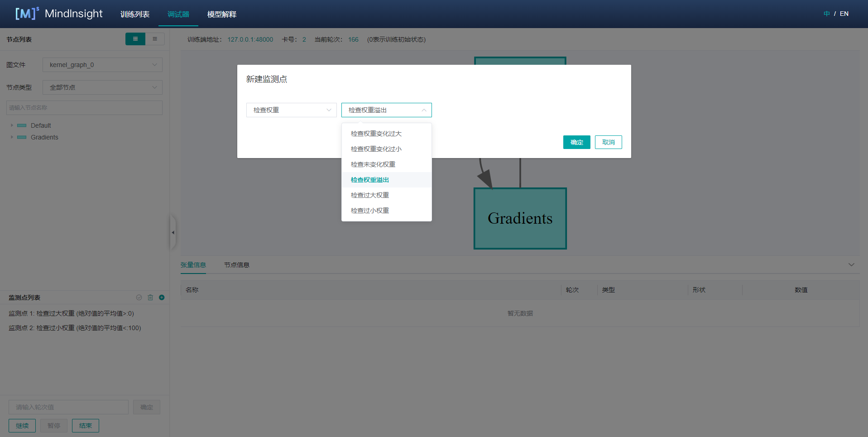The height and width of the screenshot is (437, 868).
Task: Switch node list to tree list view
Action: tap(155, 39)
